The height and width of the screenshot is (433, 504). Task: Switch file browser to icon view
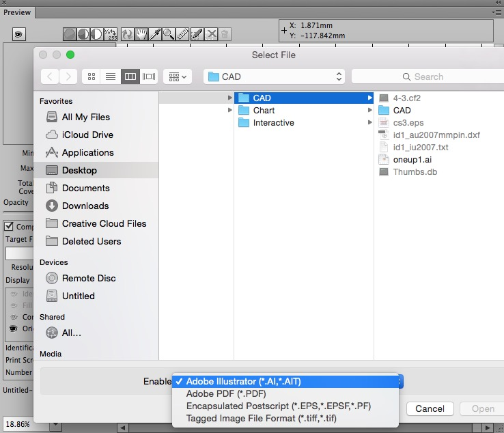coord(92,76)
